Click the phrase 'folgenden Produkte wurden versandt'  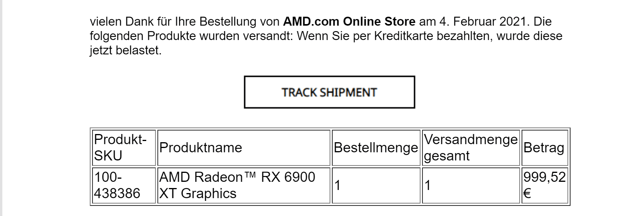(x=192, y=36)
